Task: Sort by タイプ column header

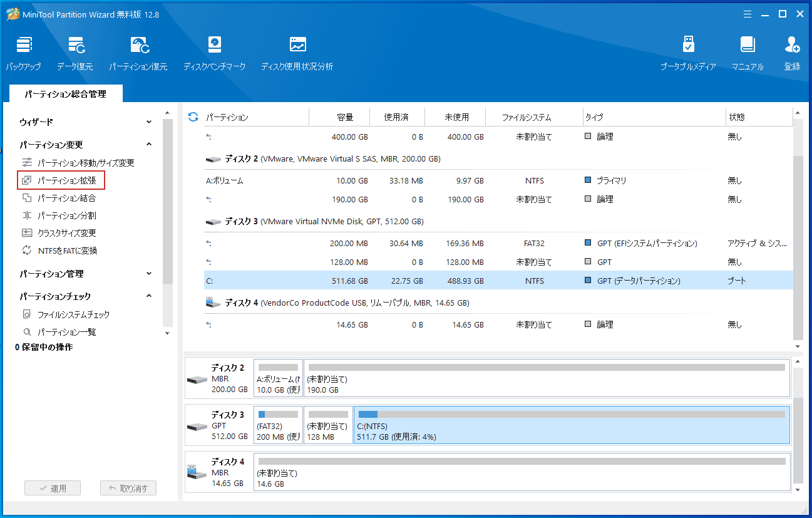Action: point(654,117)
